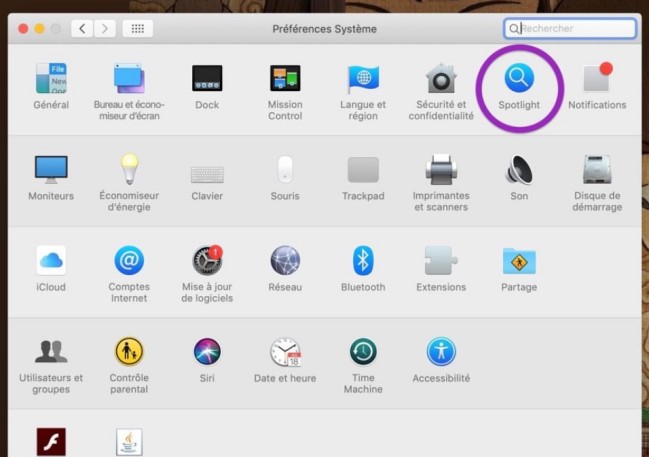Open the iCloud preferences
Screen dimensions: 649x457
(x=51, y=262)
